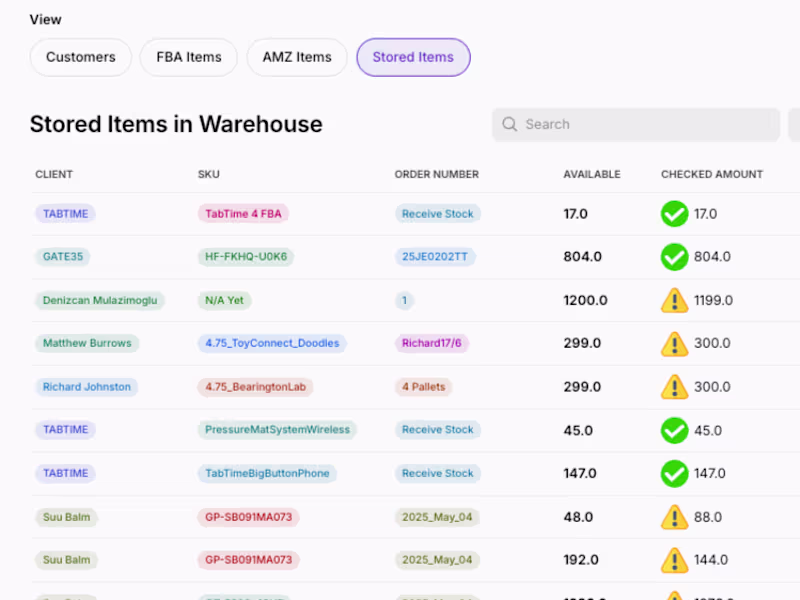Select the AMZ Items view
The width and height of the screenshot is (800, 600).
(x=297, y=57)
